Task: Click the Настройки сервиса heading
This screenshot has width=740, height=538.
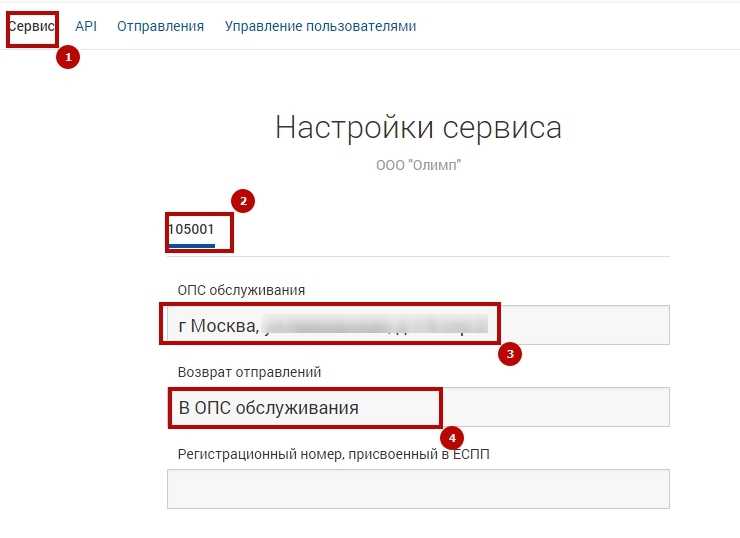Action: click(418, 128)
